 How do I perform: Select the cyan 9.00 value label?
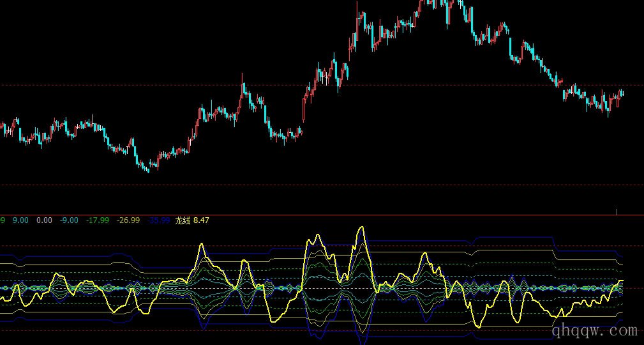pos(20,220)
